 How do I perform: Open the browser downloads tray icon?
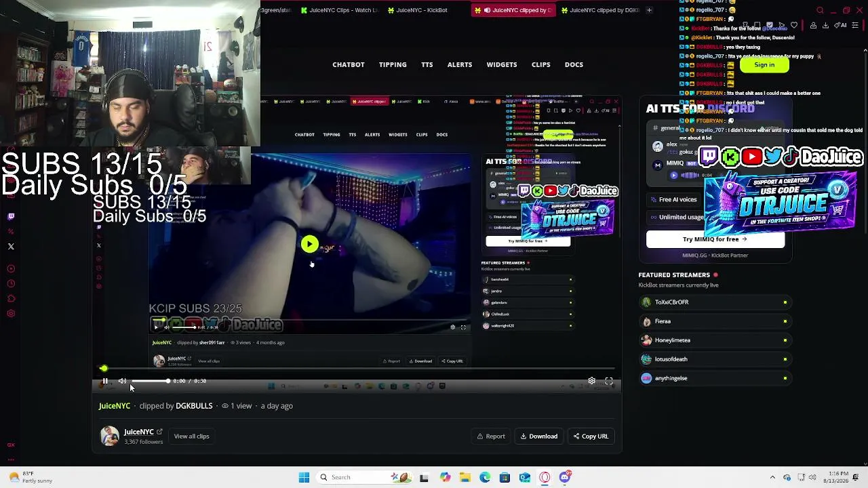pyautogui.click(x=825, y=26)
